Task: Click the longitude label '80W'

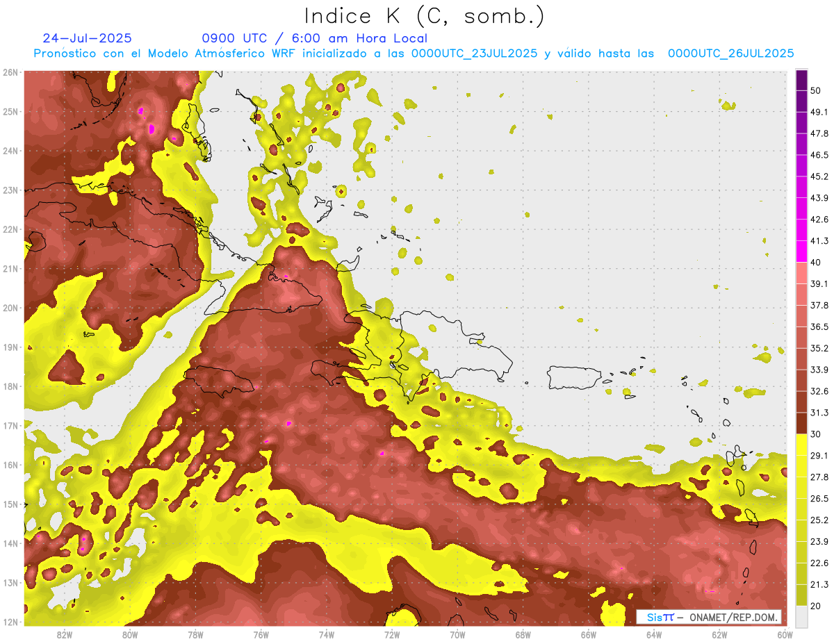Action: point(130,635)
